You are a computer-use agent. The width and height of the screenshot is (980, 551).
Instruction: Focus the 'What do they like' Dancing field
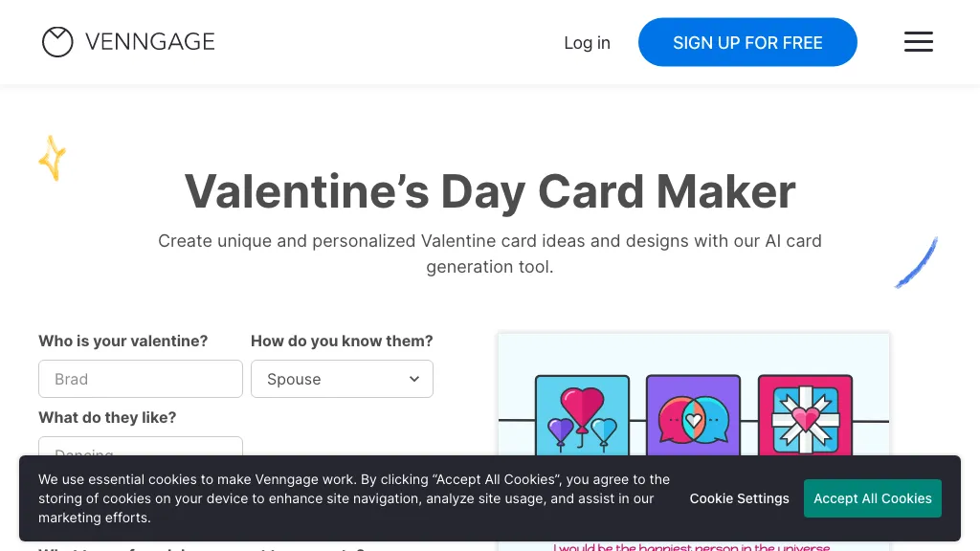[x=141, y=448]
